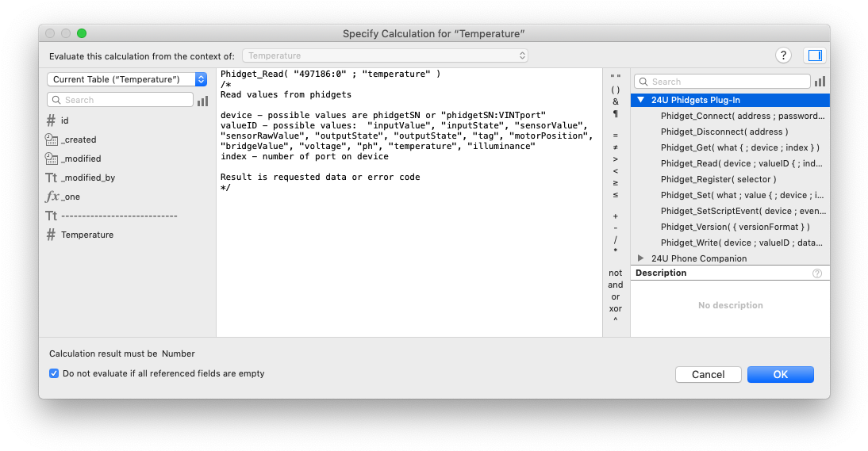Toggle the functions pane visibility icon
The width and height of the screenshot is (868, 451).
814,55
